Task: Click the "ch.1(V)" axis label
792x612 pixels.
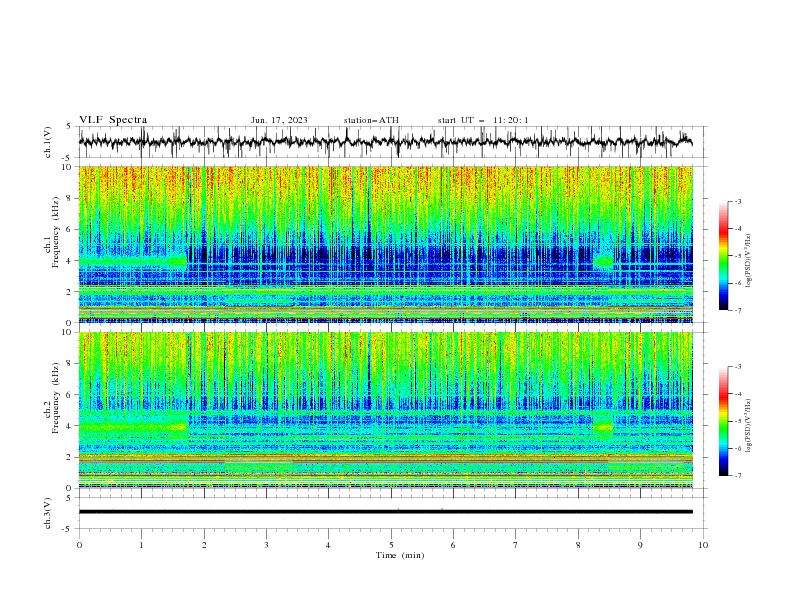Action: click(x=48, y=142)
